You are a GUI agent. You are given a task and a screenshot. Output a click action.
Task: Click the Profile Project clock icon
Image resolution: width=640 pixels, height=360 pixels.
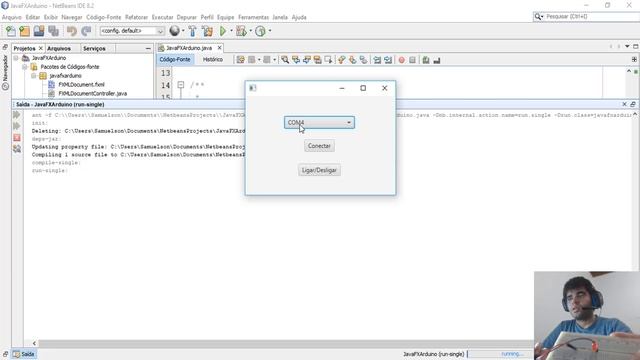click(260, 31)
